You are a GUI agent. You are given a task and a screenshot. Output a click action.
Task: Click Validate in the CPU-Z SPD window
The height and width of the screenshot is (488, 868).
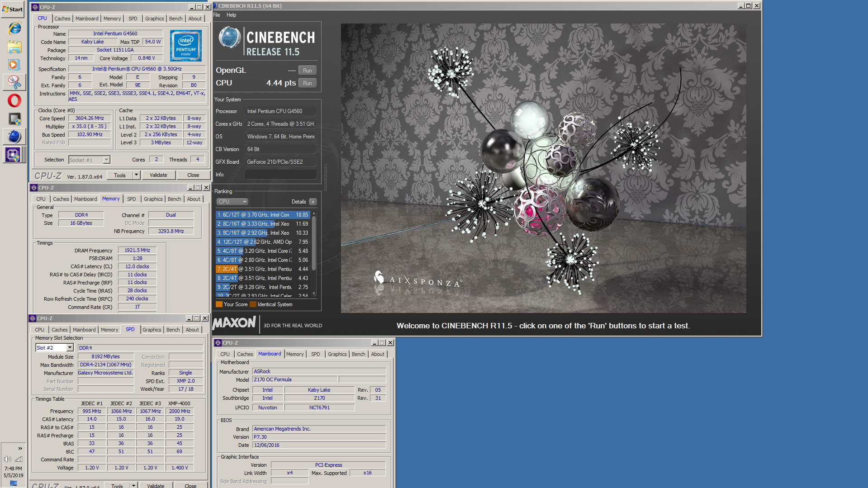156,485
